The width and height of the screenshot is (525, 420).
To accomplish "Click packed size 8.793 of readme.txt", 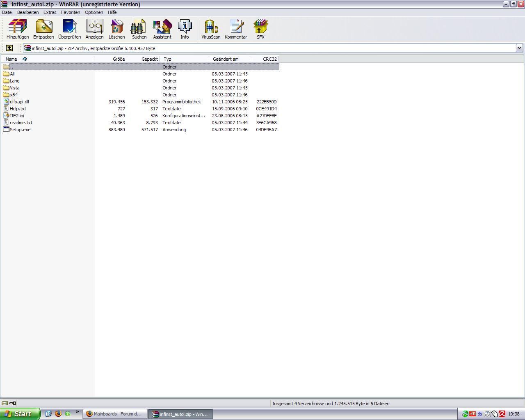I will (152, 123).
